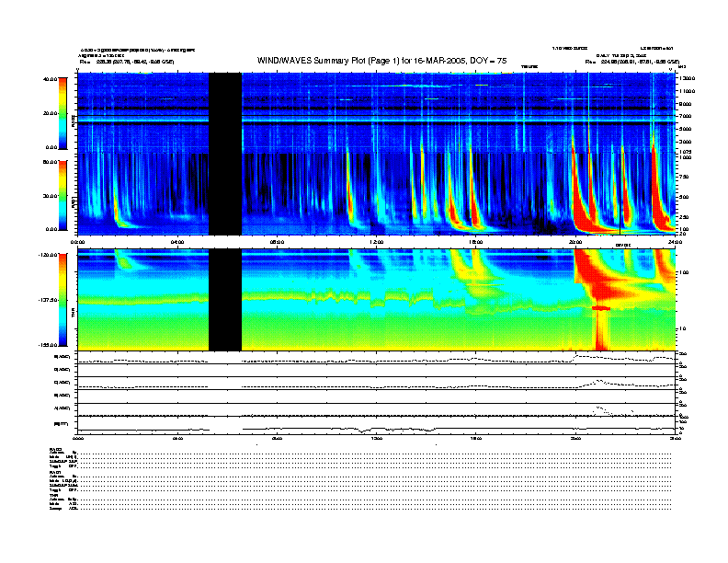This screenshot has width=728, height=563.
Task: Click the 250 frequency tick label
Action: click(685, 217)
